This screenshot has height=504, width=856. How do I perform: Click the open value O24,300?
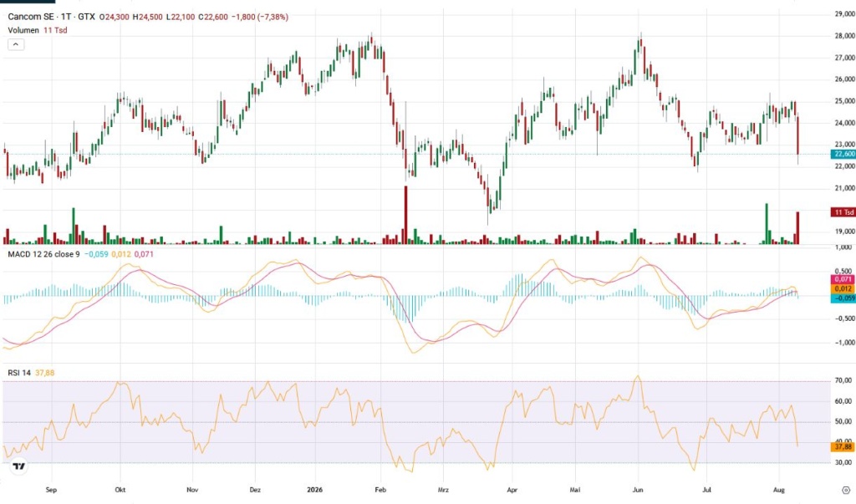coord(114,17)
